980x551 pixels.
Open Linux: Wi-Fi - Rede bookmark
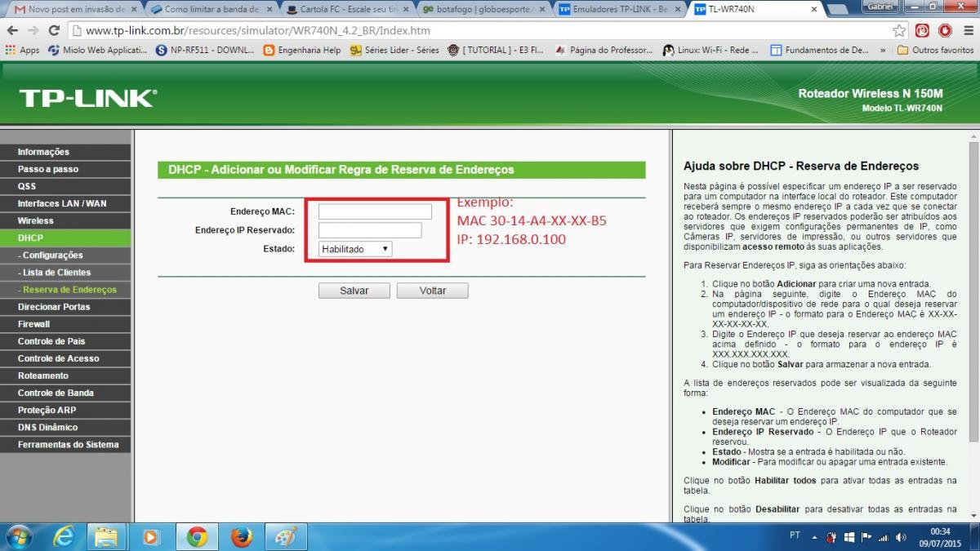click(x=711, y=50)
